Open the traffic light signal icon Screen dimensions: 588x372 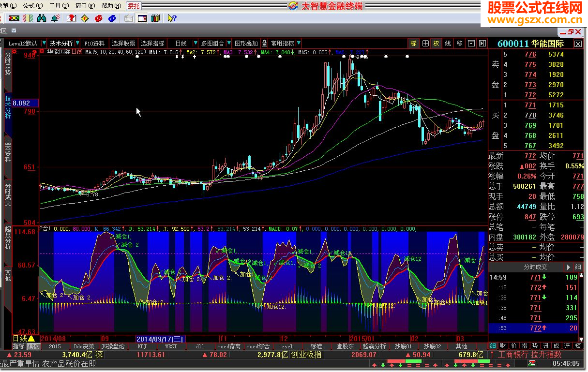pyautogui.click(x=15, y=18)
